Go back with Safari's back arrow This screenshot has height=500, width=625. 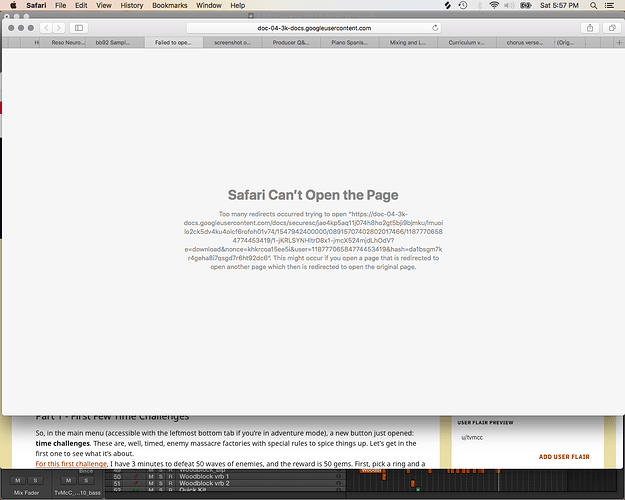point(46,28)
